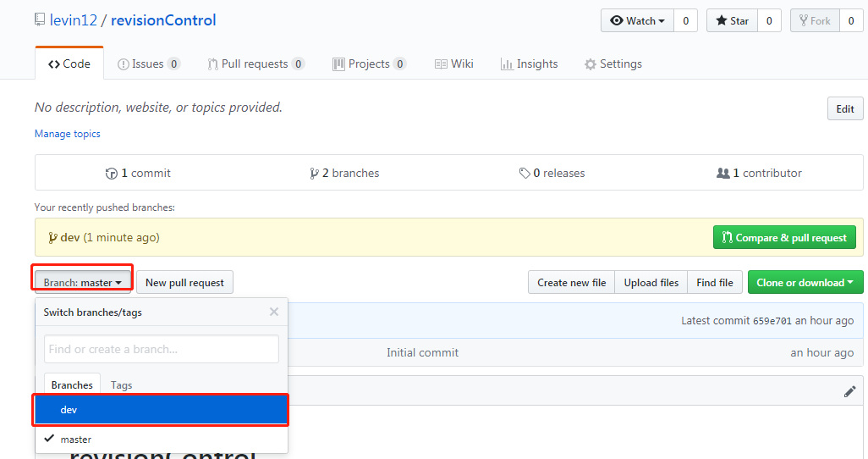The image size is (868, 459).
Task: Click the Fork count 0
Action: 851,20
